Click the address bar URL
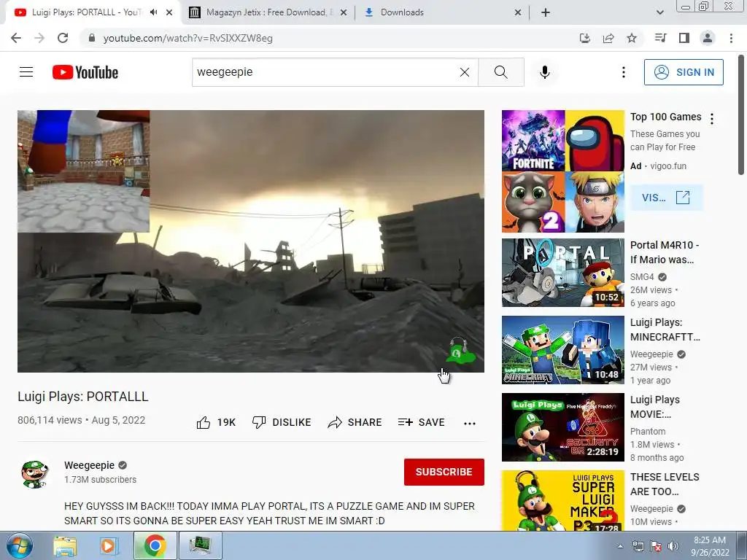The image size is (747, 560). (x=187, y=38)
